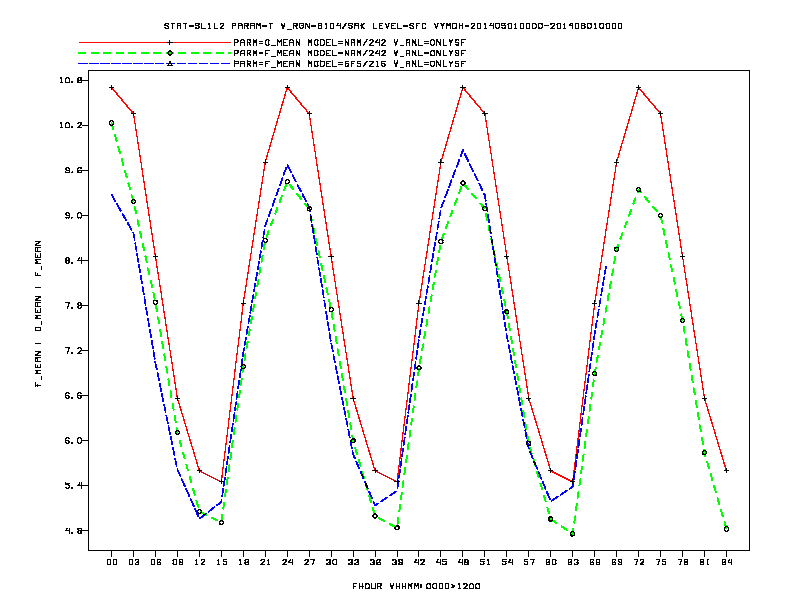Click y-axis tick label 6.6
Viewport: 792px width, 612px height.
tap(74, 395)
